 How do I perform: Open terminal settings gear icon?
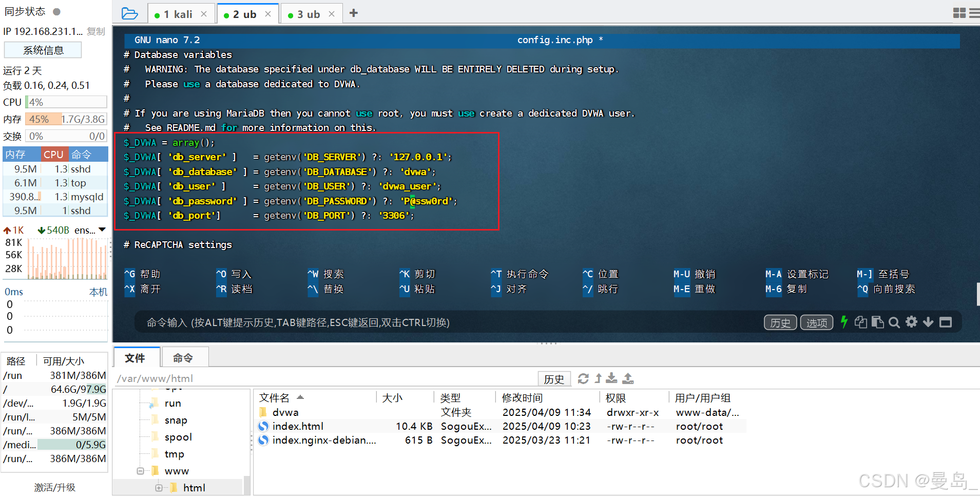(911, 322)
